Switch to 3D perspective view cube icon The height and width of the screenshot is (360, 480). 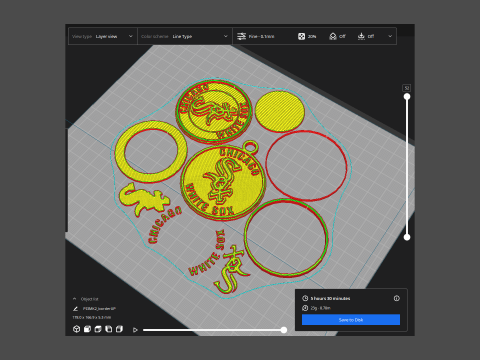[76, 329]
